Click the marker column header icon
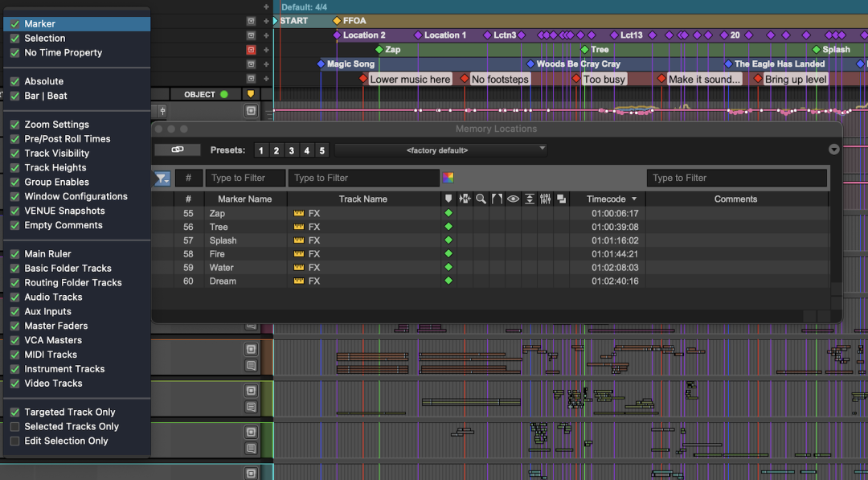The image size is (868, 480). (x=448, y=199)
